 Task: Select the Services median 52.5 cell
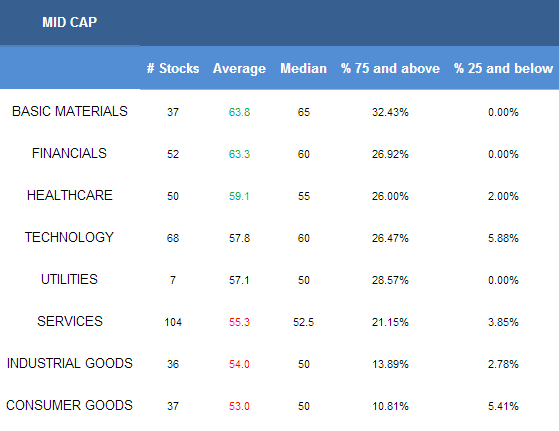tap(303, 322)
